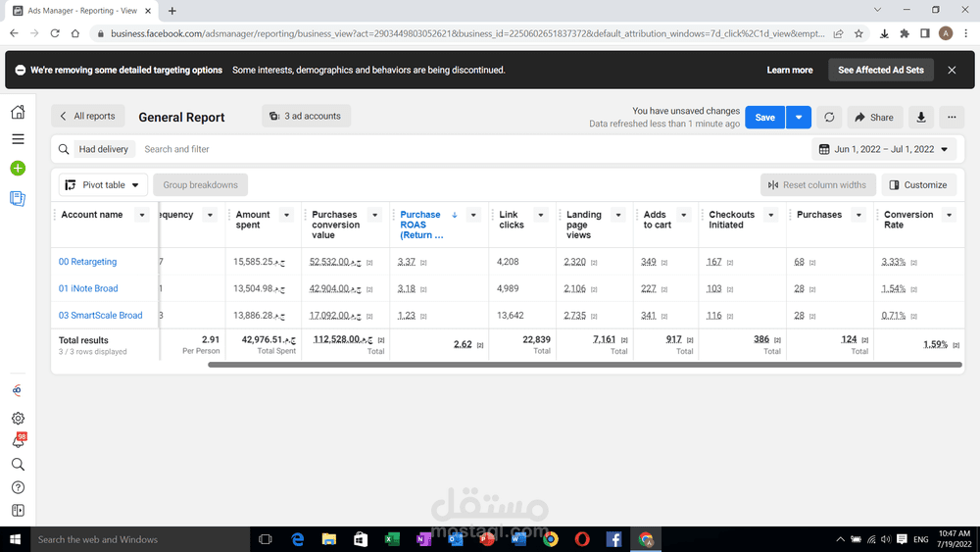This screenshot has height=552, width=980.
Task: Open the 03 SmartScale Broad account
Action: tap(101, 316)
